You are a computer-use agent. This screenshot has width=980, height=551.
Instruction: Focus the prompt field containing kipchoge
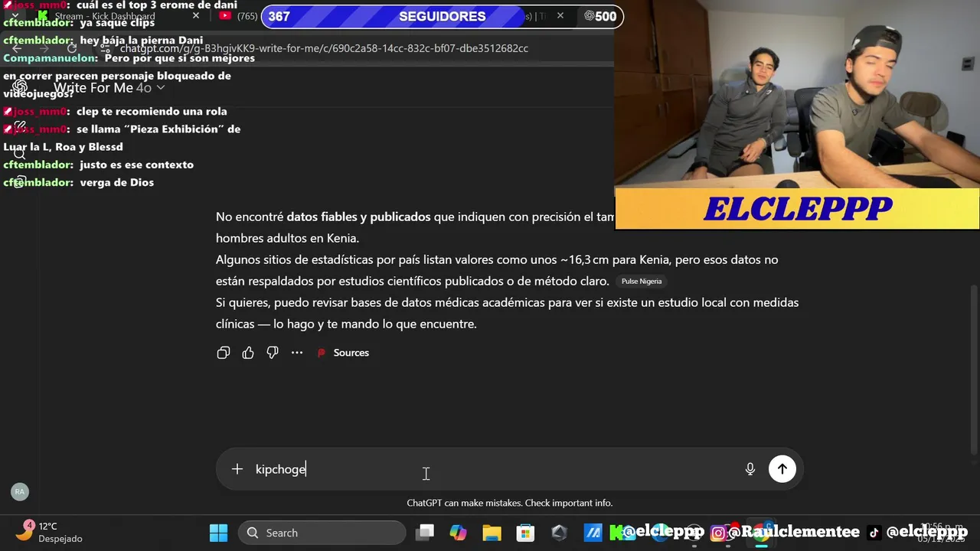coord(494,469)
